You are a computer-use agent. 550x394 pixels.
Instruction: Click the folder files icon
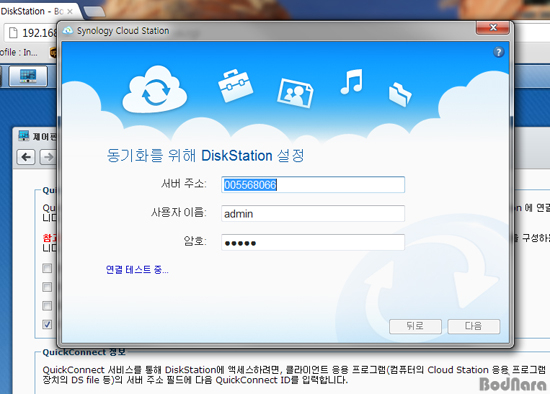point(400,94)
